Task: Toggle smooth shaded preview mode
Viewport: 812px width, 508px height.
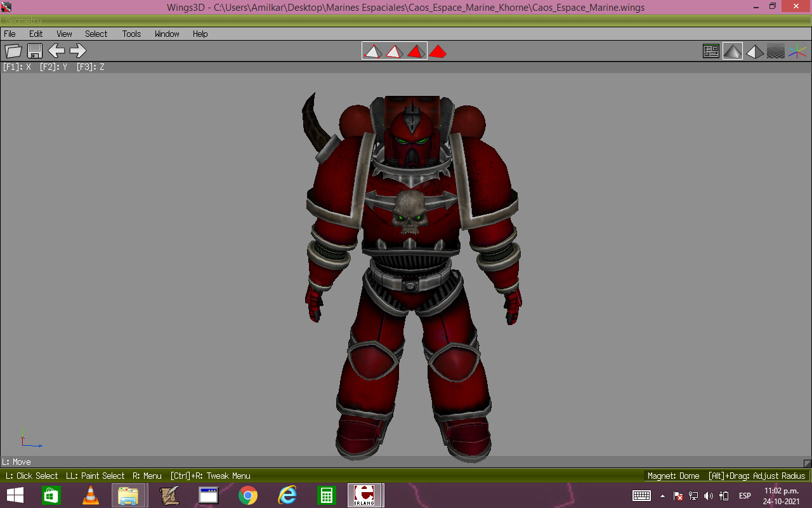Action: click(733, 51)
